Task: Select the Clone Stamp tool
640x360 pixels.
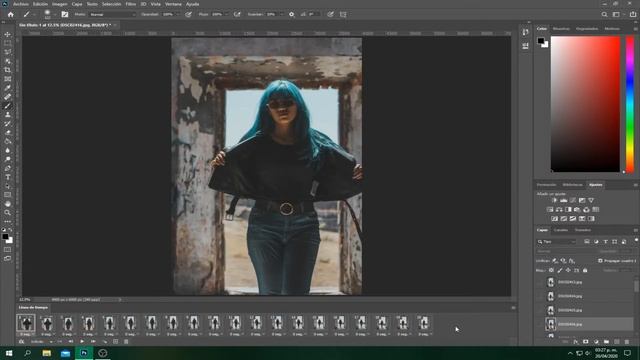Action: tap(7, 115)
